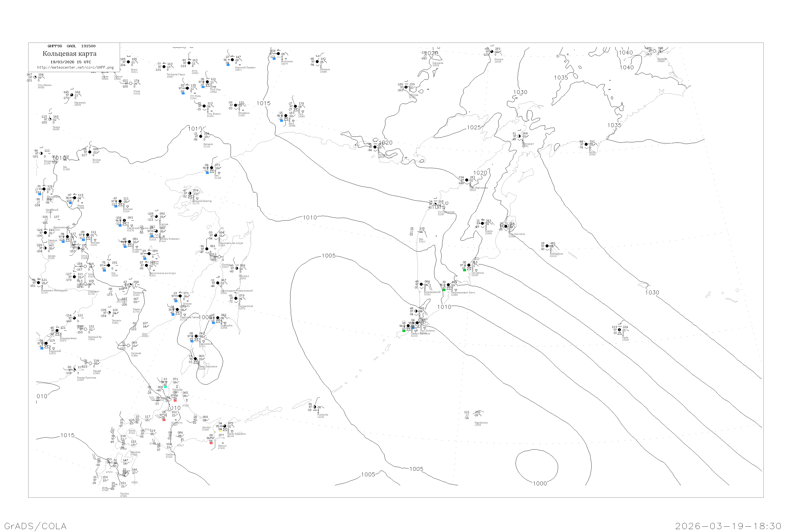
Task: Click the Тында station circle marker
Action: coord(50,119)
